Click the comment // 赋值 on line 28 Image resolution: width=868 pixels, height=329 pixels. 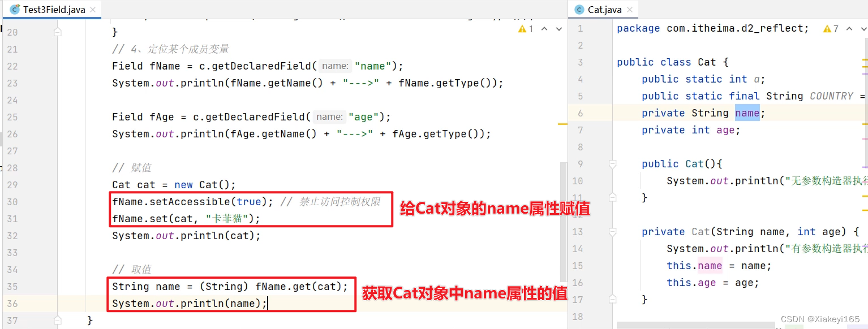[x=131, y=168]
